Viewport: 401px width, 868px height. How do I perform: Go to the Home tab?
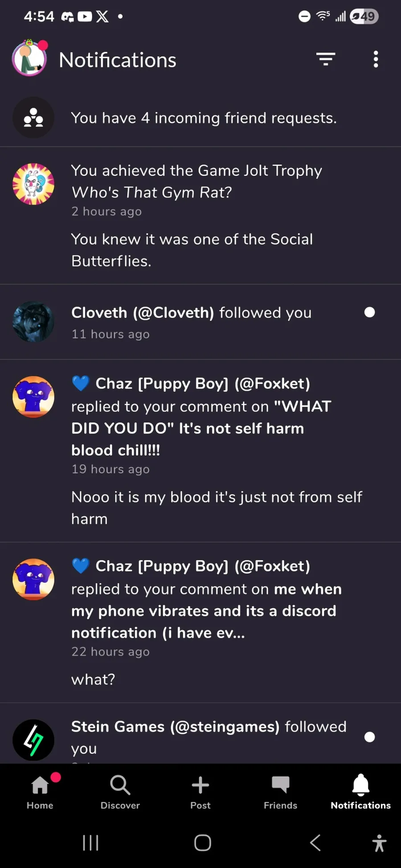[40, 791]
